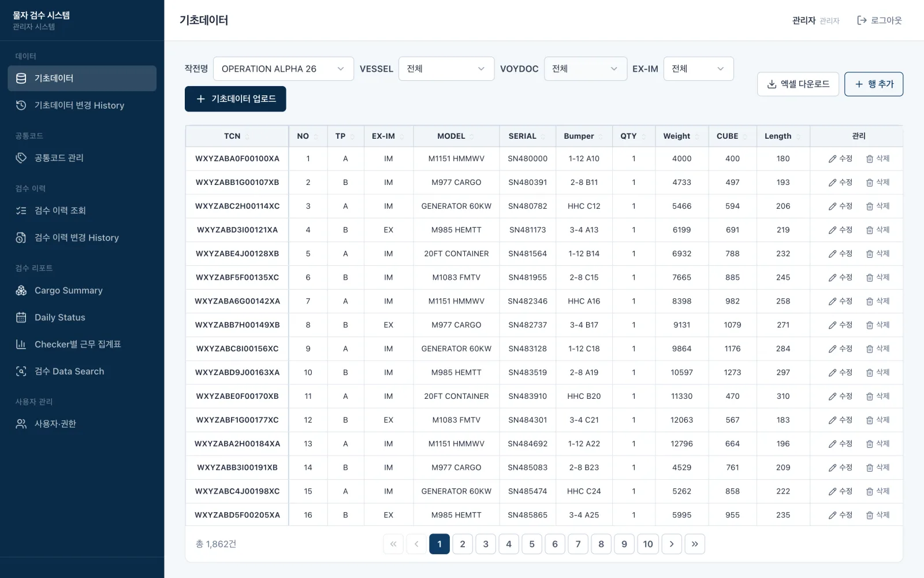Delete the SN485865 row with 삭제

coord(878,515)
